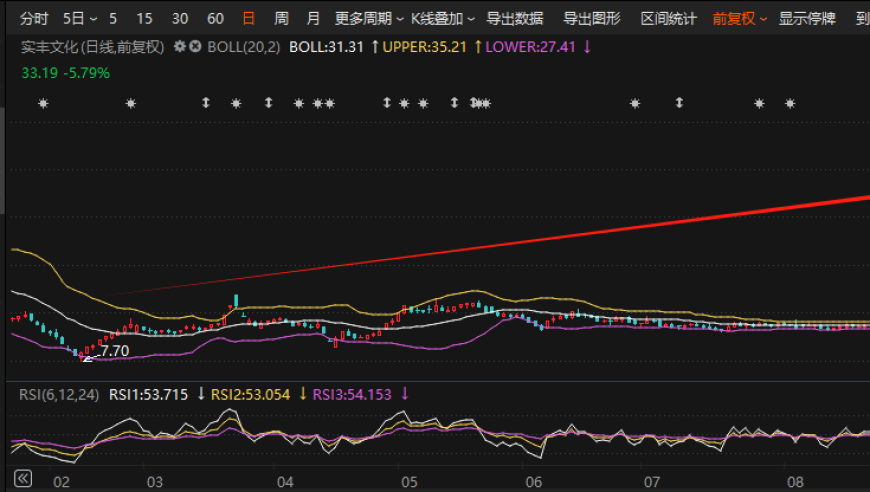Expand the 5日 period dropdown
This screenshot has width=870, height=492.
(x=80, y=18)
